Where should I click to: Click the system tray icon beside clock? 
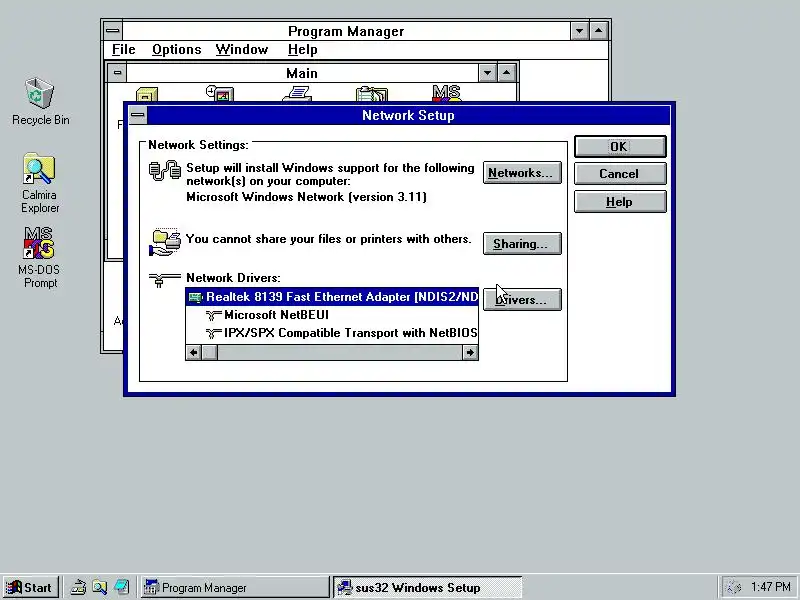click(x=734, y=587)
